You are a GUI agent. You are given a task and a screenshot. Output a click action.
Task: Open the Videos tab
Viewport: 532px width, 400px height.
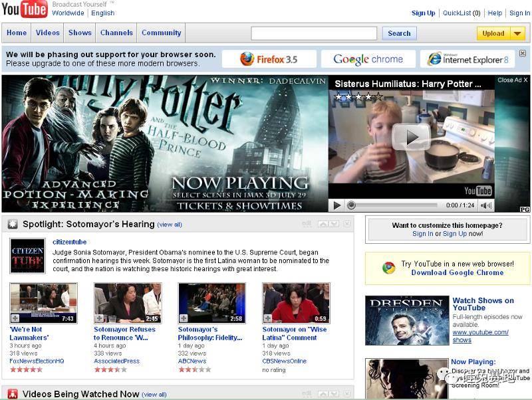(x=47, y=33)
